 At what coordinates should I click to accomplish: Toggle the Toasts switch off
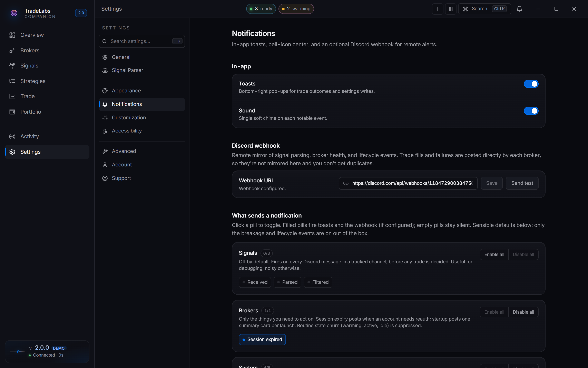[531, 84]
